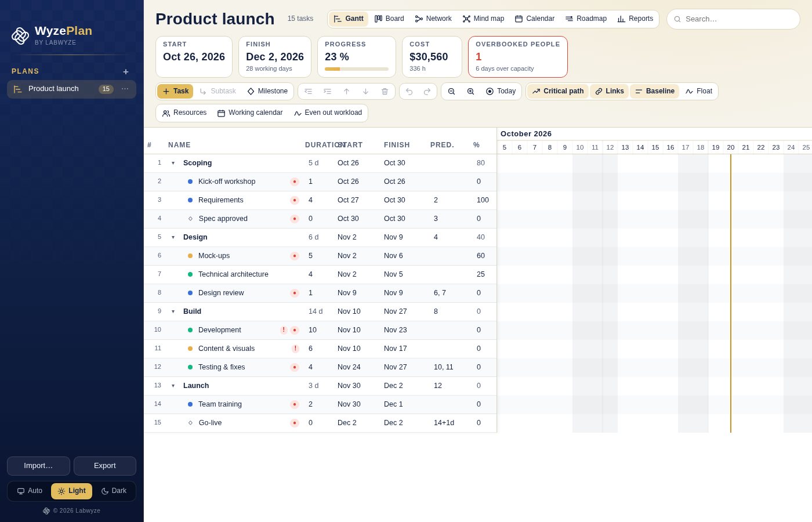Switch theme to Dark
Image resolution: width=812 pixels, height=522 pixels.
point(114,491)
